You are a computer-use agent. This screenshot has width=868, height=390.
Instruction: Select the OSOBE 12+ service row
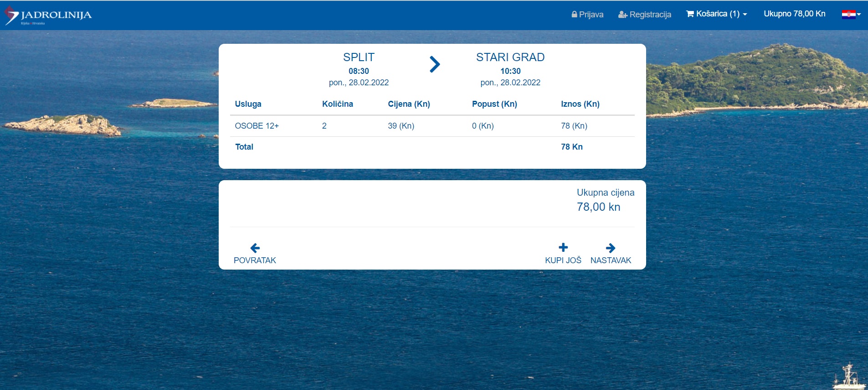[x=257, y=126]
